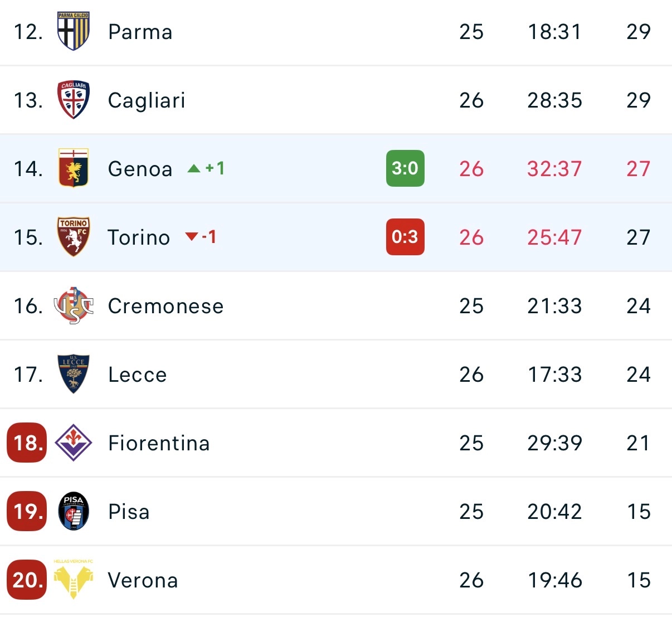The width and height of the screenshot is (672, 617).
Task: Click Parma's 29 points value
Action: [639, 32]
